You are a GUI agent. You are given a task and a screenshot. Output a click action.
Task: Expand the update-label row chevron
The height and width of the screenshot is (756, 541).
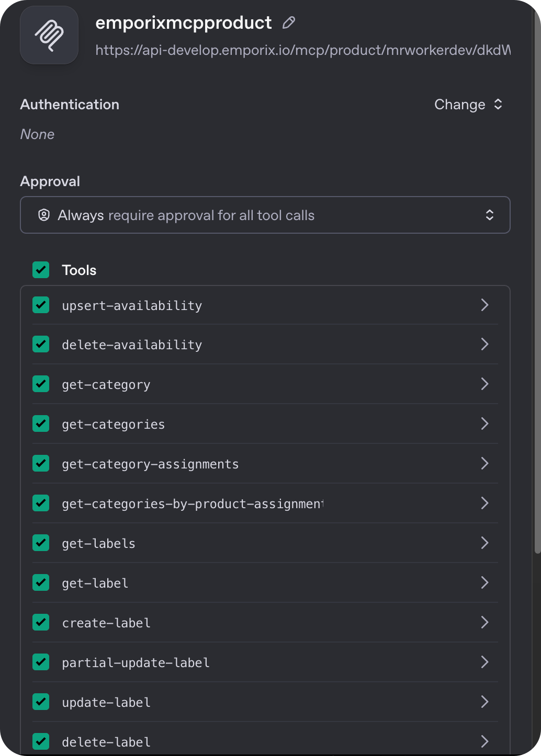pyautogui.click(x=484, y=702)
